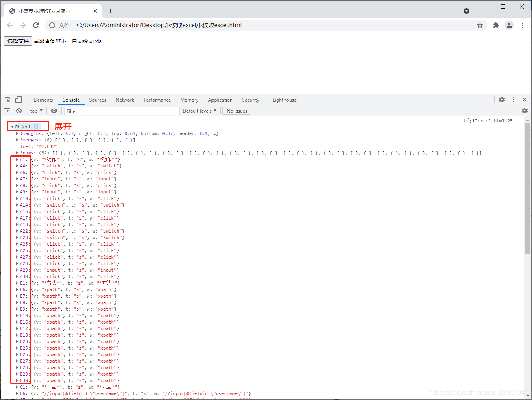Open the Lighthouse tab
Image resolution: width=532 pixels, height=400 pixels.
285,100
